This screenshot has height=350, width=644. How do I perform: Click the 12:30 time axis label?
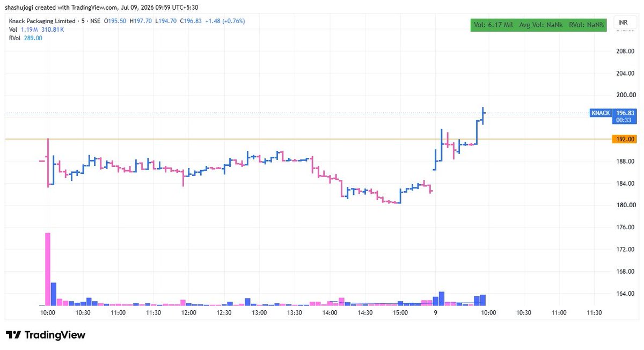[224, 313]
